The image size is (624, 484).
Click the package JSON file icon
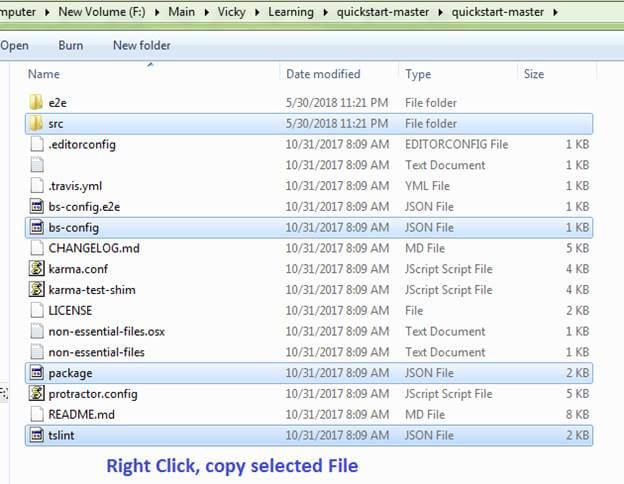point(37,373)
